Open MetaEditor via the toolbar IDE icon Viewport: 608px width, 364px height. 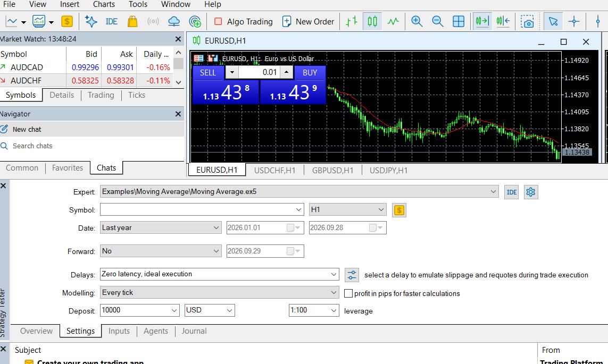click(112, 21)
